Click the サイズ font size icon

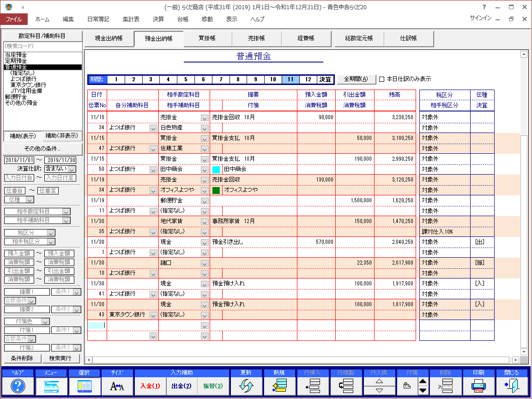[x=117, y=386]
